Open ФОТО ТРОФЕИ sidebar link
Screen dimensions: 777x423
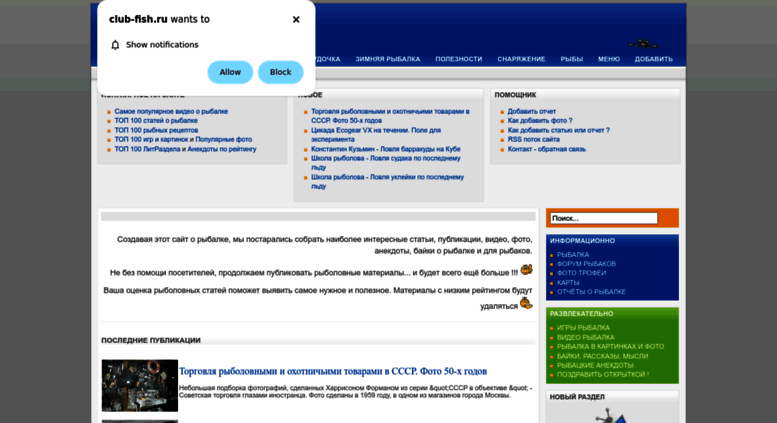pyautogui.click(x=581, y=273)
